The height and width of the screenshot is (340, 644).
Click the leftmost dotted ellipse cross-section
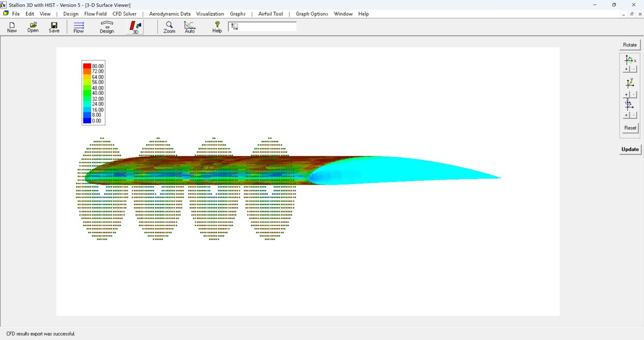(103, 189)
